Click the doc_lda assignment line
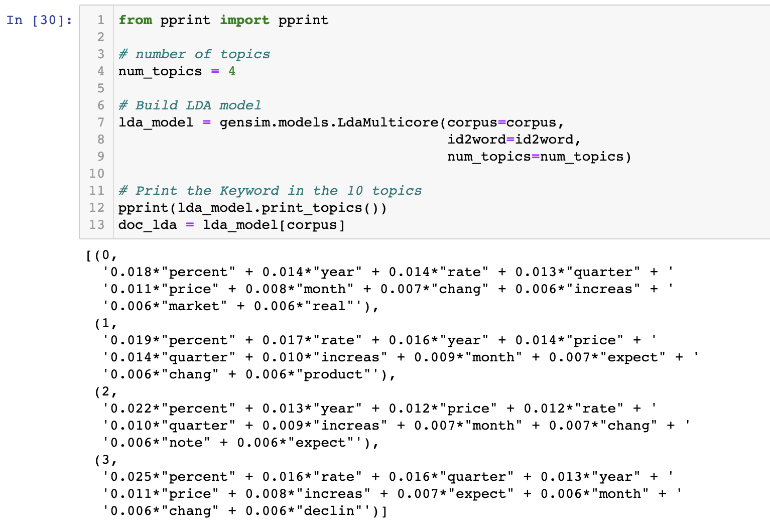The width and height of the screenshot is (770, 532). coord(231,225)
